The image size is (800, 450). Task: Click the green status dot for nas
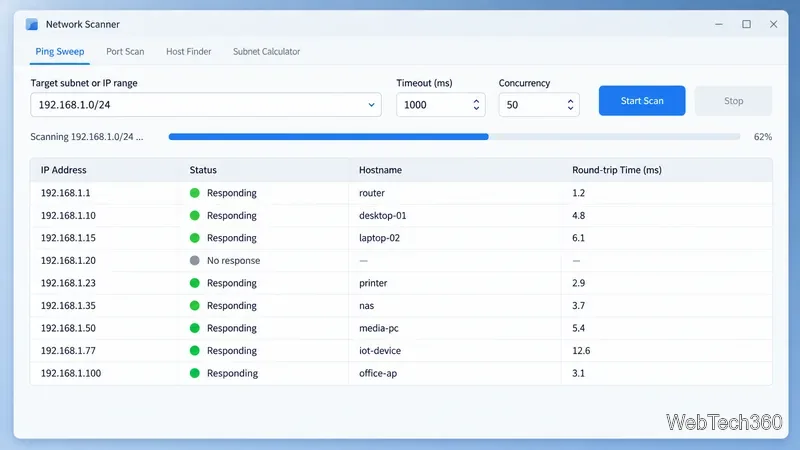point(194,306)
